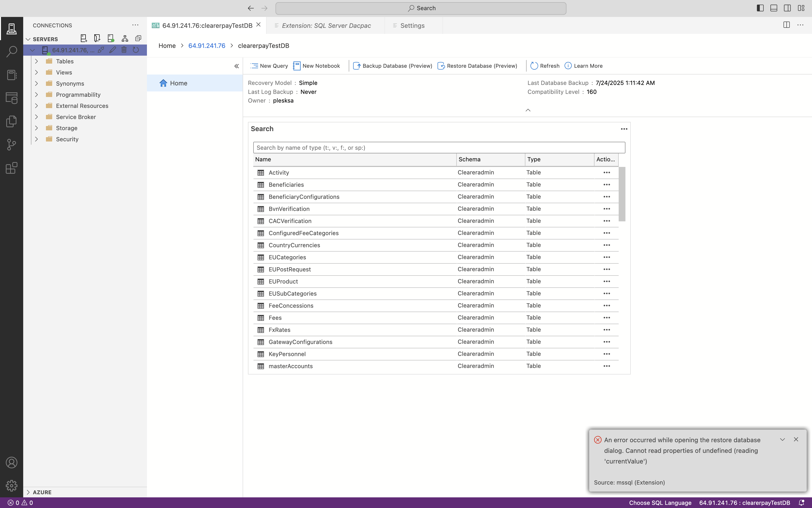Open editor more actions ellipsis at top right
812x508 pixels.
click(800, 25)
